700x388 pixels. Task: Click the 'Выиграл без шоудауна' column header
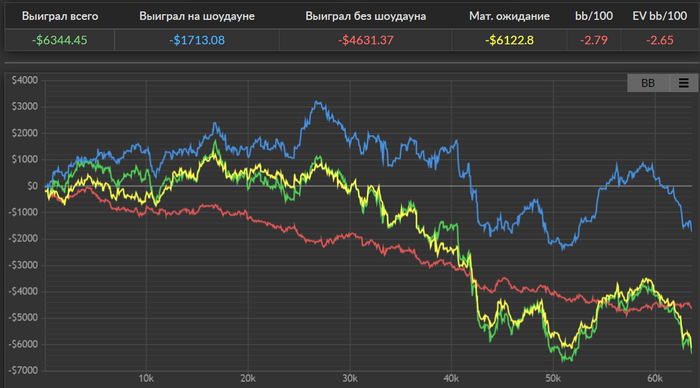click(366, 17)
